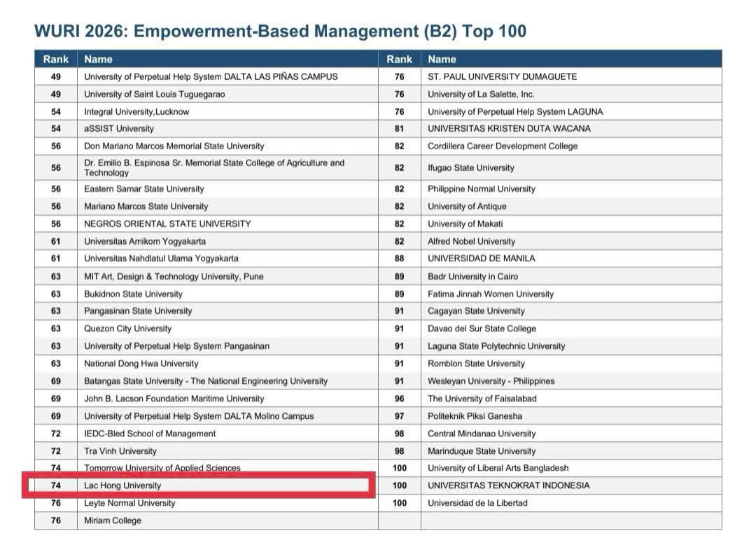Image resolution: width=756 pixels, height=559 pixels.
Task: Click Batangas State University - The National Engineering University
Action: click(x=206, y=381)
